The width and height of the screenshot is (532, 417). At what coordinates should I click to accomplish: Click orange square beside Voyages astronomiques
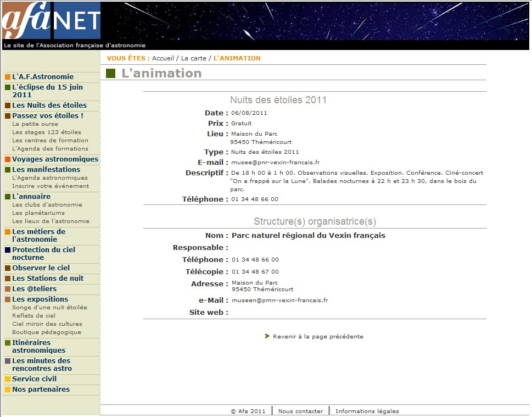[x=8, y=159]
